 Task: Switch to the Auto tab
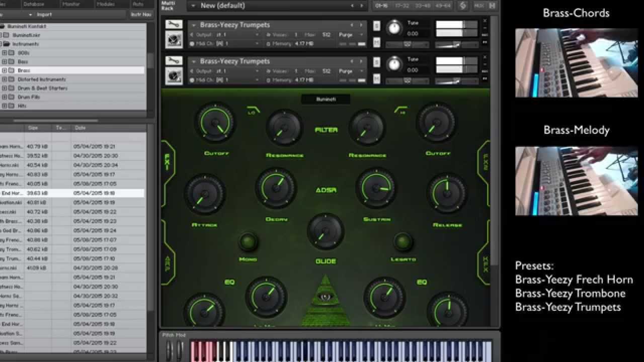coord(137,4)
